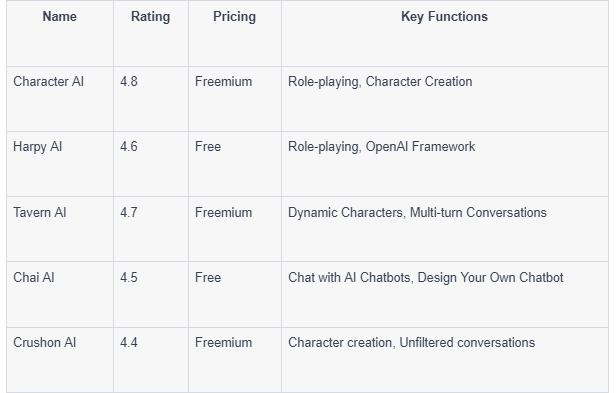616x393 pixels.
Task: Click the 4.6 rating value
Action: point(129,147)
